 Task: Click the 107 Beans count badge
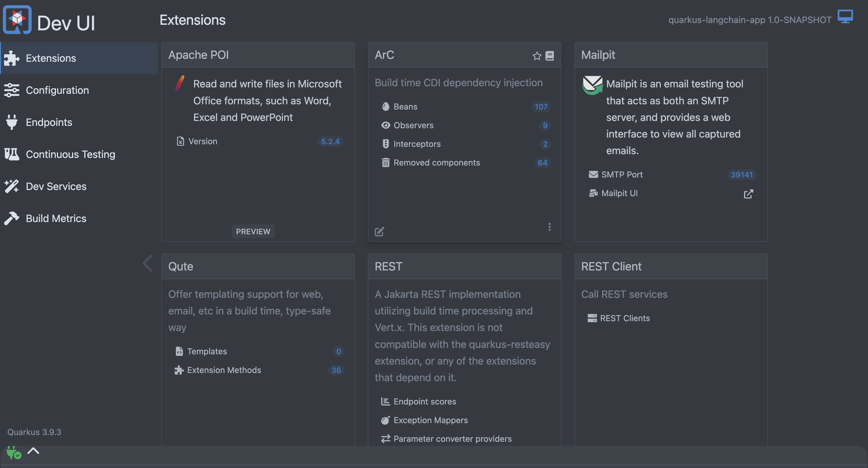pyautogui.click(x=541, y=107)
